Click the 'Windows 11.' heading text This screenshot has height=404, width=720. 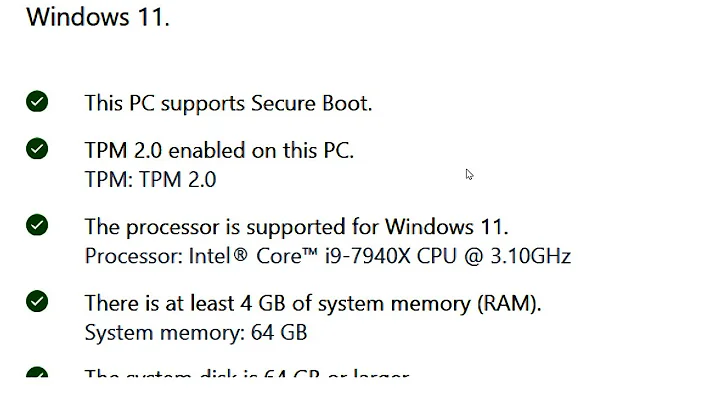pyautogui.click(x=98, y=17)
